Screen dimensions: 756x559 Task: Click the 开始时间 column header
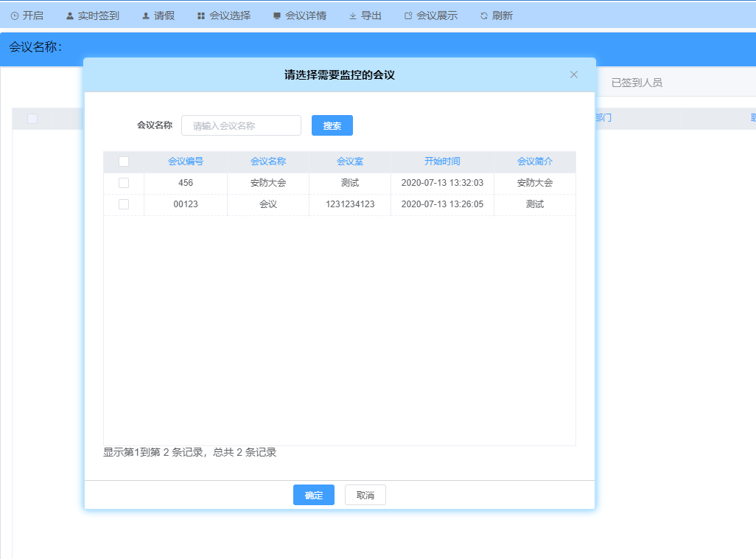[x=442, y=162]
